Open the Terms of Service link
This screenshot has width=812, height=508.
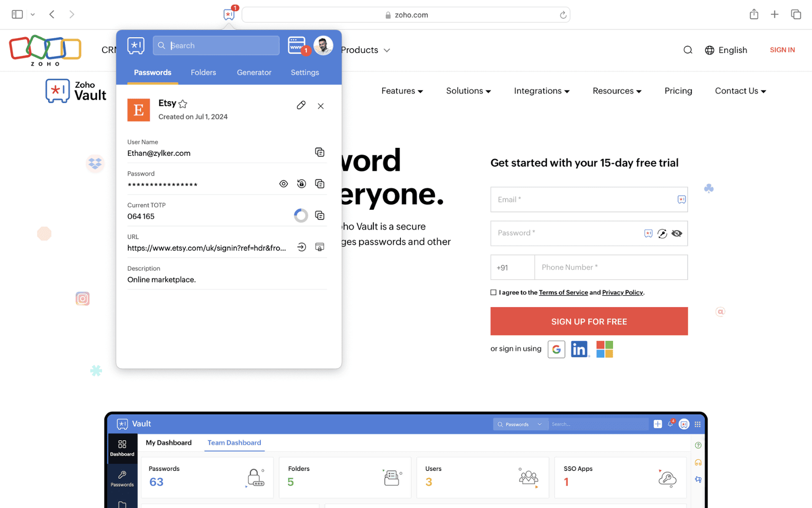click(x=563, y=293)
